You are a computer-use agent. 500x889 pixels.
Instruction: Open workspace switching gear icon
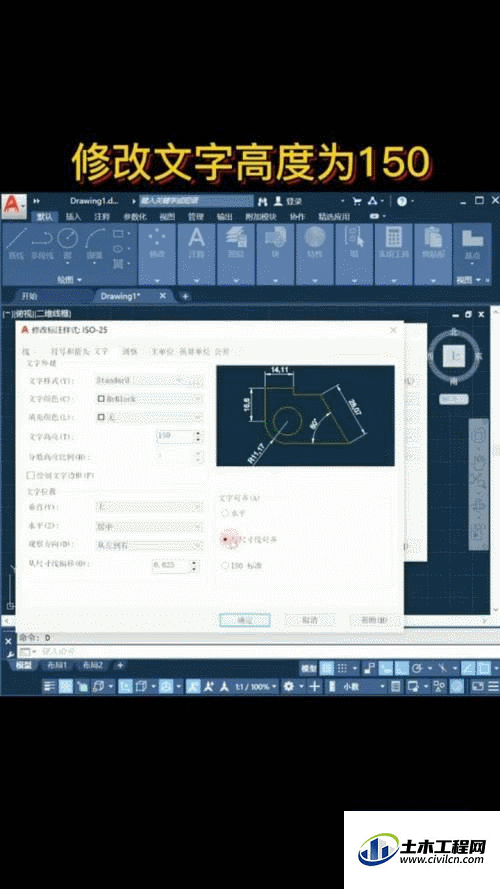(289, 687)
